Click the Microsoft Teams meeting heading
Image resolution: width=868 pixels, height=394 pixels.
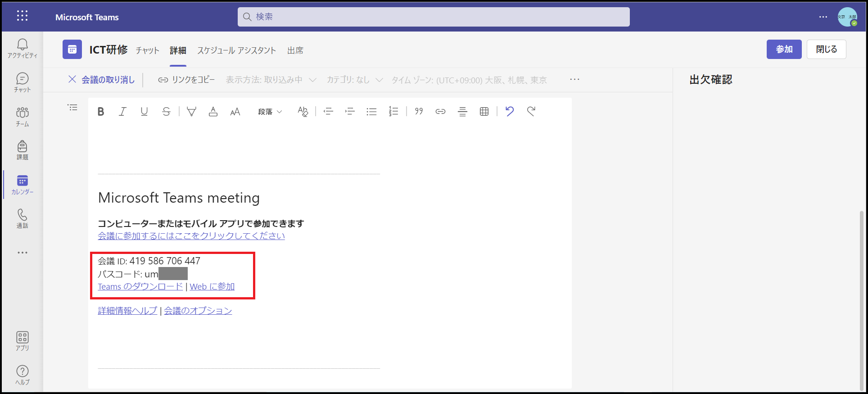pos(179,198)
